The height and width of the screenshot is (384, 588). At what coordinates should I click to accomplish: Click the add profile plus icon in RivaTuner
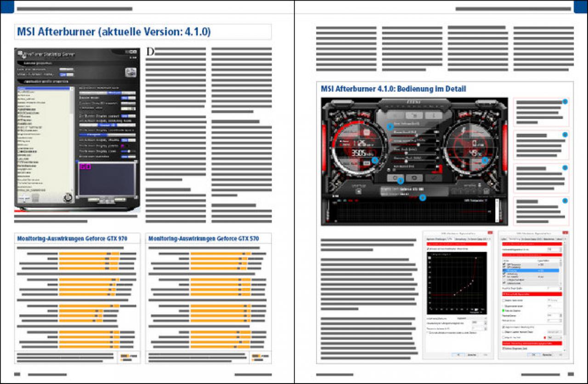tap(25, 198)
